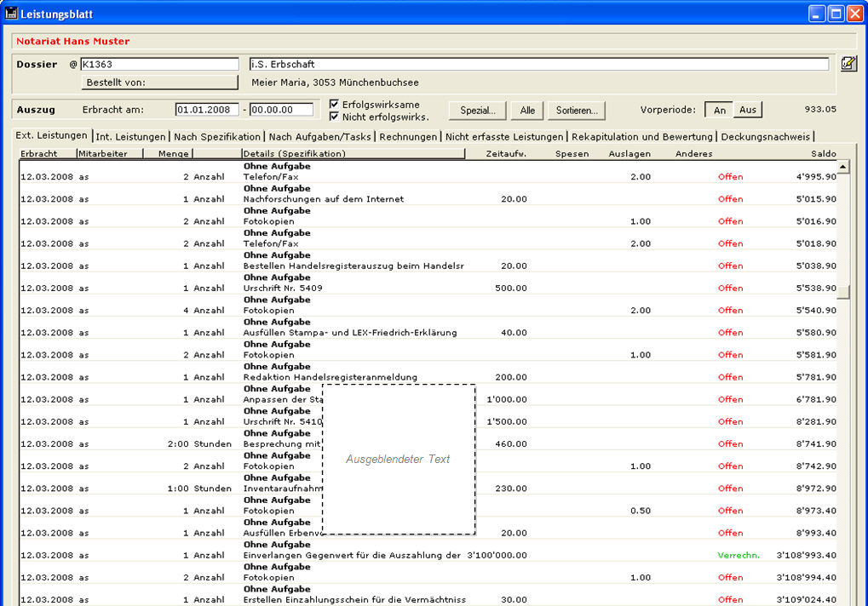Toggle the Erfolgswirksame checkbox

(x=334, y=105)
